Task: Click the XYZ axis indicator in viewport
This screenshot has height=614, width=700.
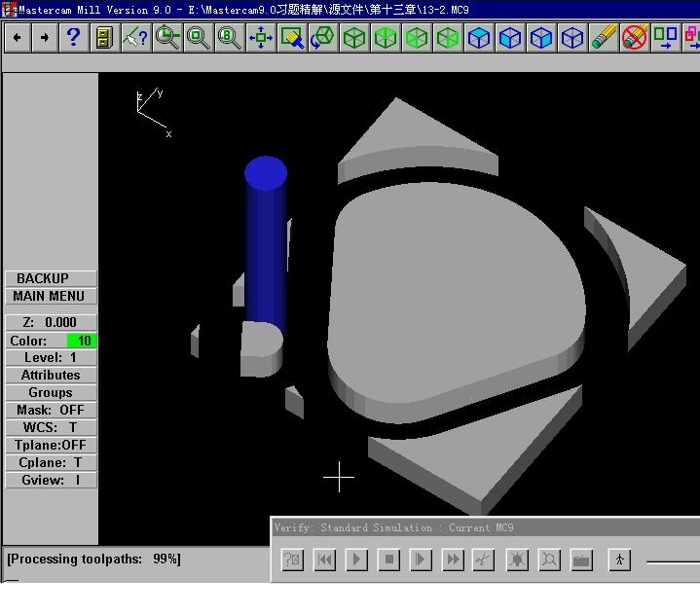Action: [x=153, y=113]
